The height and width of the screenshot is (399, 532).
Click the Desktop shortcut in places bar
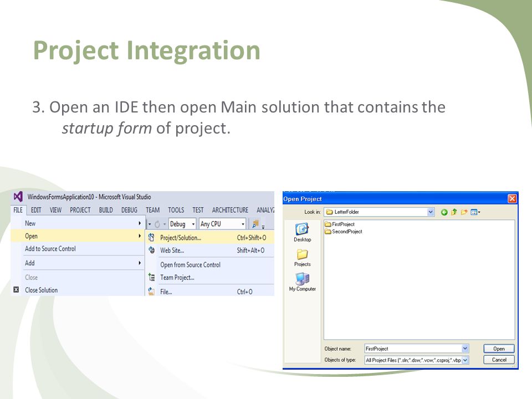click(302, 232)
